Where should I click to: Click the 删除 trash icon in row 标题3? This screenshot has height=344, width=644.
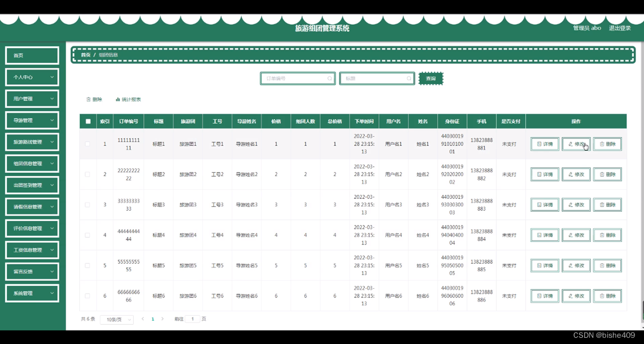pyautogui.click(x=602, y=205)
